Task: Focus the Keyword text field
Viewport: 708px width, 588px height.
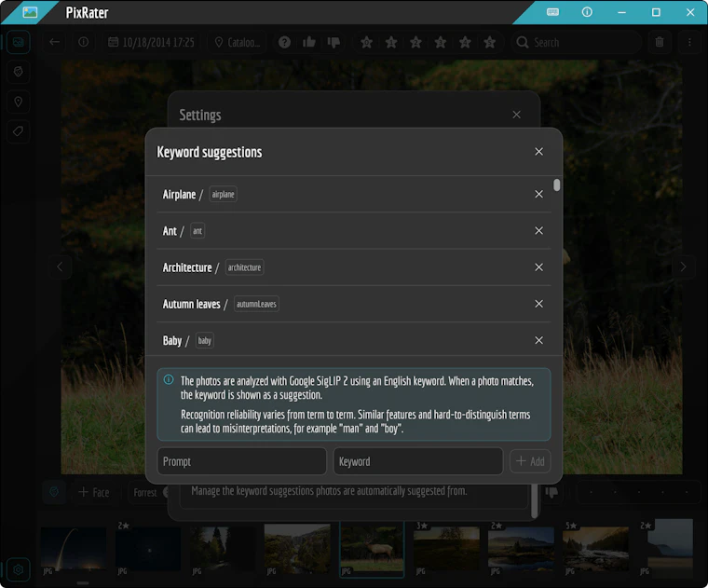Action: click(x=417, y=461)
